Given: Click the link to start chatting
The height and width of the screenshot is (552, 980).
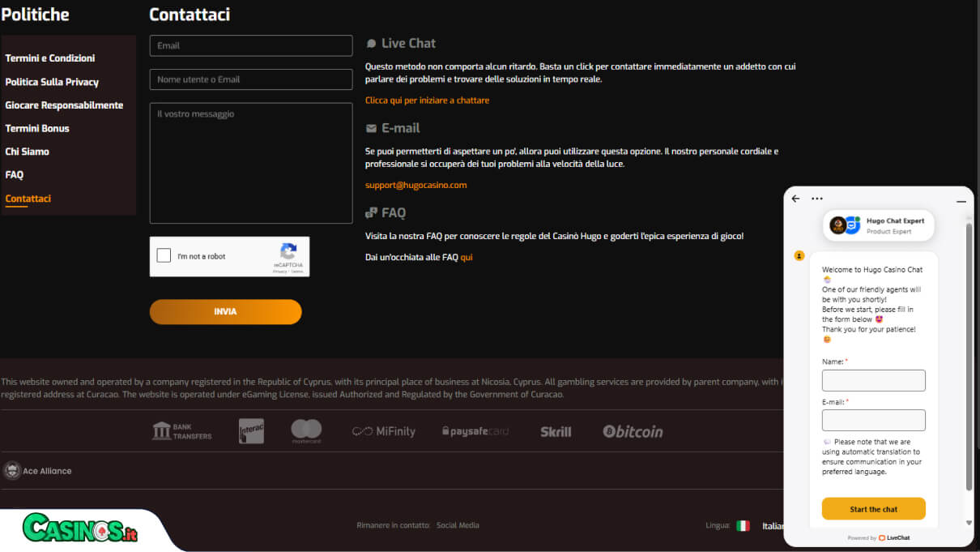Looking at the screenshot, I should pyautogui.click(x=427, y=101).
